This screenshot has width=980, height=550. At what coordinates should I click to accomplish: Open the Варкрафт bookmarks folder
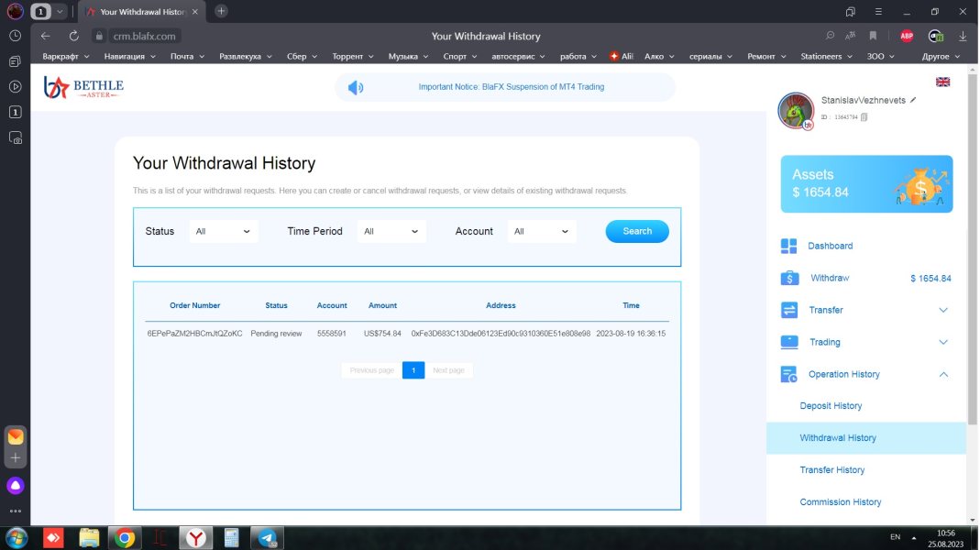[x=66, y=56]
